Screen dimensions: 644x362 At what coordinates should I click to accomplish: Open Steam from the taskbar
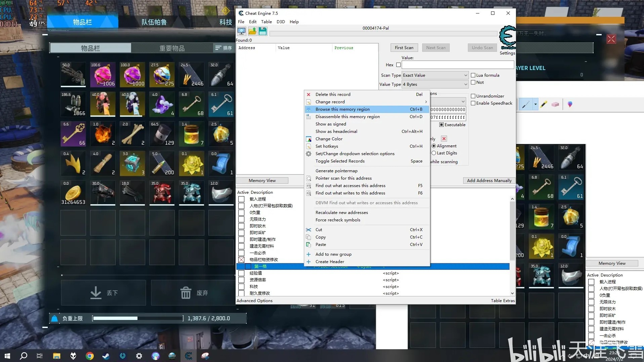106,356
